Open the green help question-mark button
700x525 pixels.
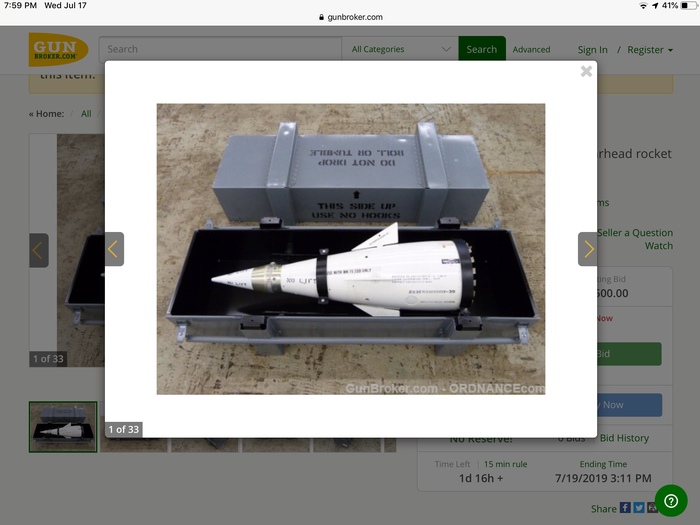[x=671, y=500]
